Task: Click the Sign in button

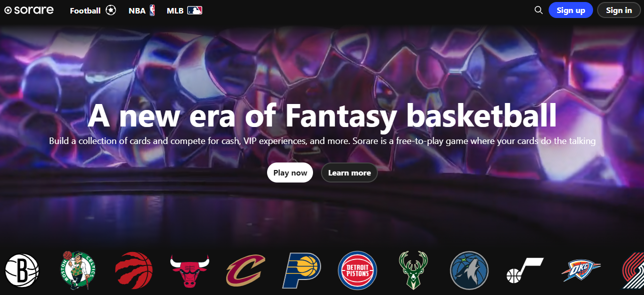Action: tap(619, 10)
